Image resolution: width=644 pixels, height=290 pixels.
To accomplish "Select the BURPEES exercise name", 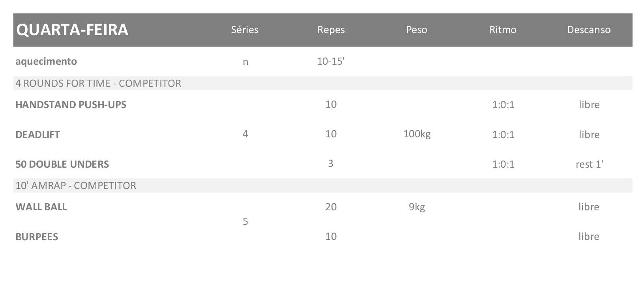I will pos(37,237).
